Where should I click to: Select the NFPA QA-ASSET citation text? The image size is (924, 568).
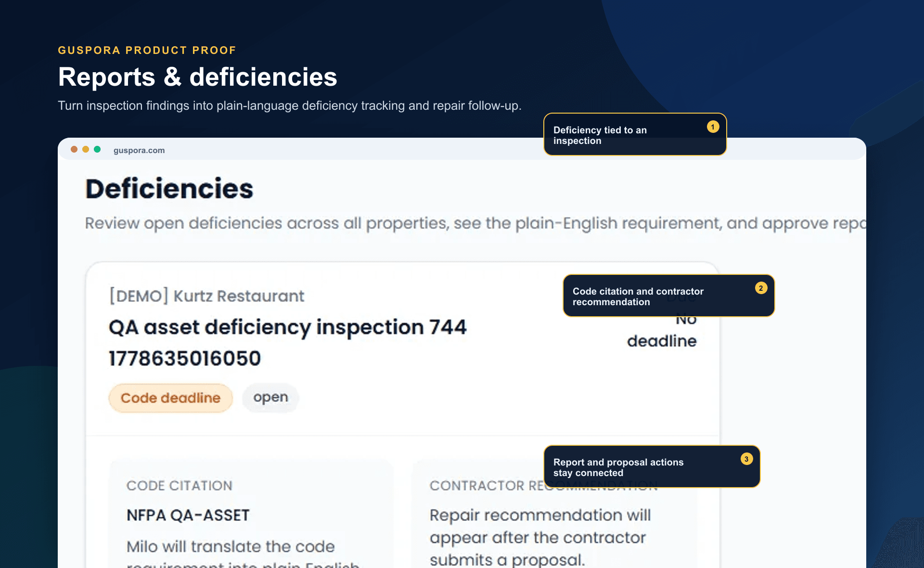188,516
